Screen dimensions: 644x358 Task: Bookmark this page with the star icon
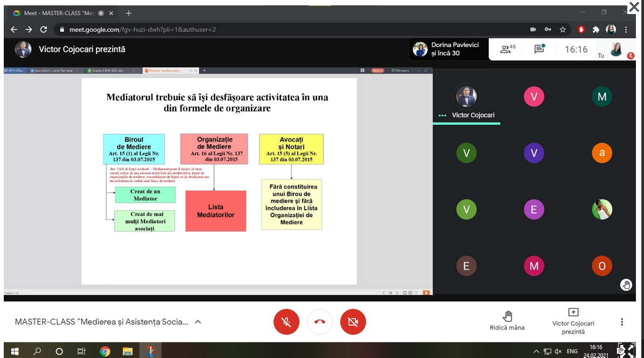563,29
